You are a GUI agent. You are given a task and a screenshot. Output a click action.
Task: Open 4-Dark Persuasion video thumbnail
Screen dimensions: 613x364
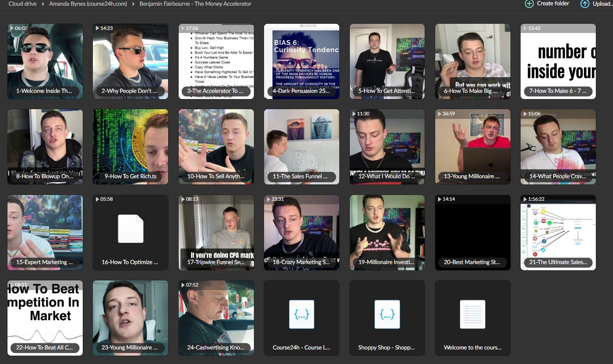tap(301, 61)
